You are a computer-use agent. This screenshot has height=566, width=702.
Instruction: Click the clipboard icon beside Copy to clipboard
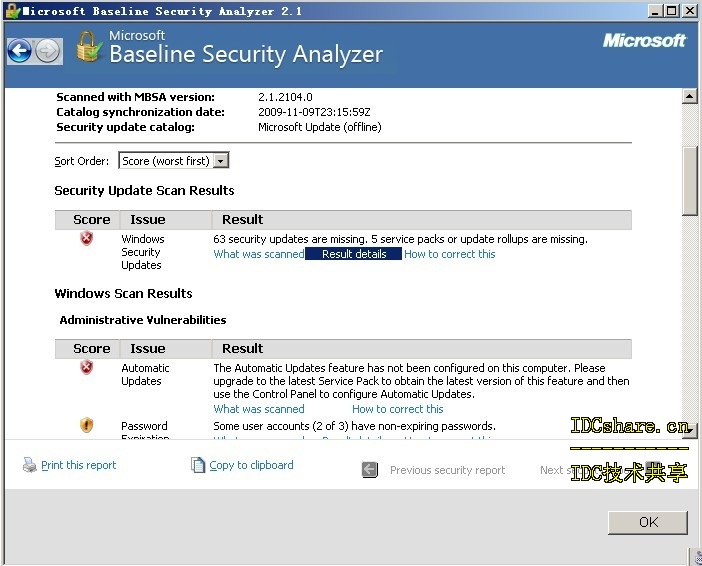[x=197, y=465]
